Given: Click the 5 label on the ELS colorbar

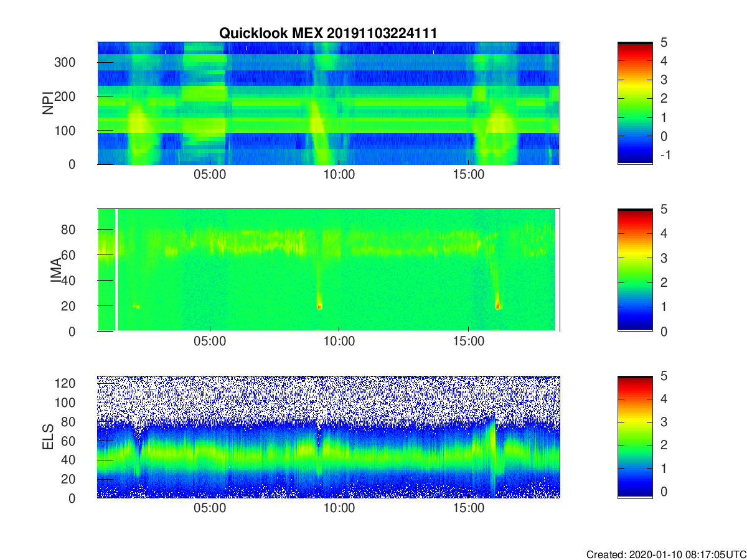Looking at the screenshot, I should click(664, 376).
